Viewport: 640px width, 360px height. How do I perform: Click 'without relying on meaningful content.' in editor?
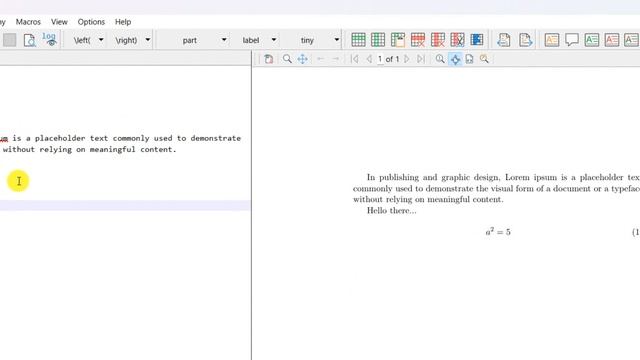pos(89,149)
